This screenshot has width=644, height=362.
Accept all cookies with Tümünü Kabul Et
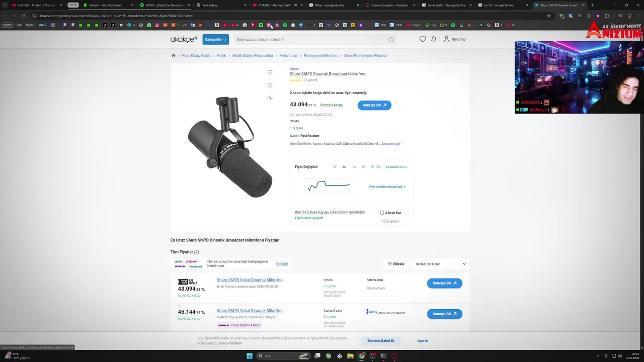tap(381, 341)
